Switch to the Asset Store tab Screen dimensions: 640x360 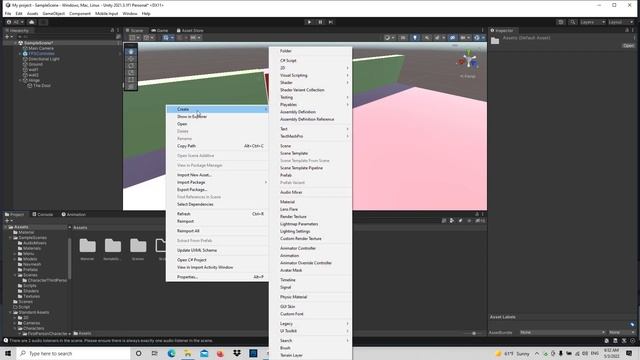[x=190, y=30]
